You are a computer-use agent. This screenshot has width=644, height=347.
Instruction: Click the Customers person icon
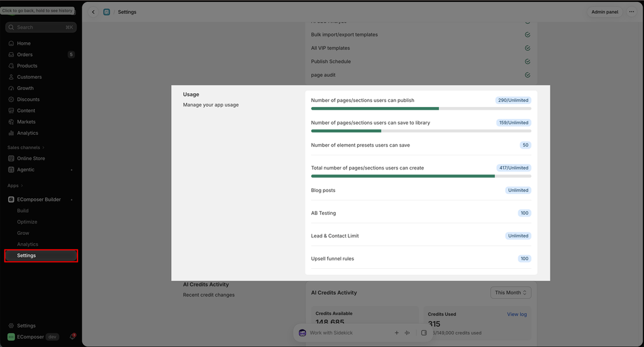(11, 77)
